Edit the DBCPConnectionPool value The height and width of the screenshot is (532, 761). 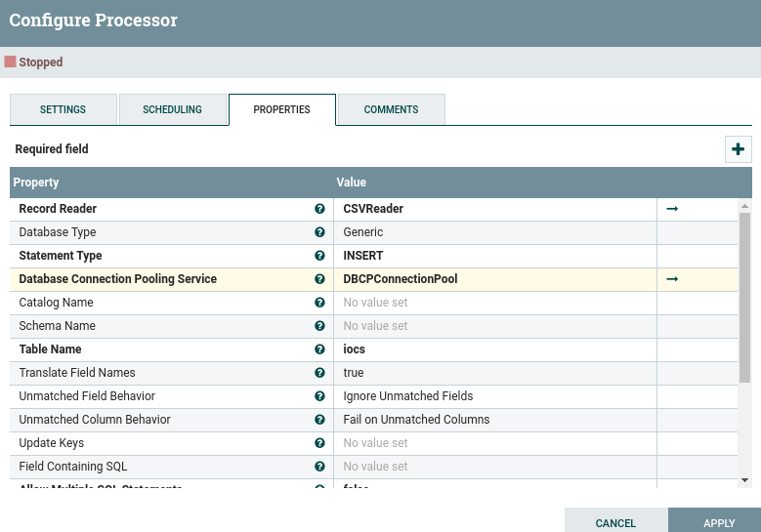click(x=495, y=279)
